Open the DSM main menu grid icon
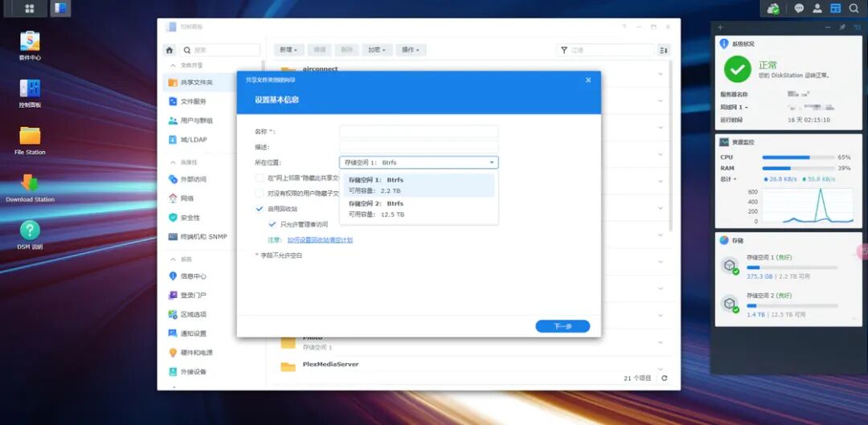The height and width of the screenshot is (425, 868). (30, 8)
